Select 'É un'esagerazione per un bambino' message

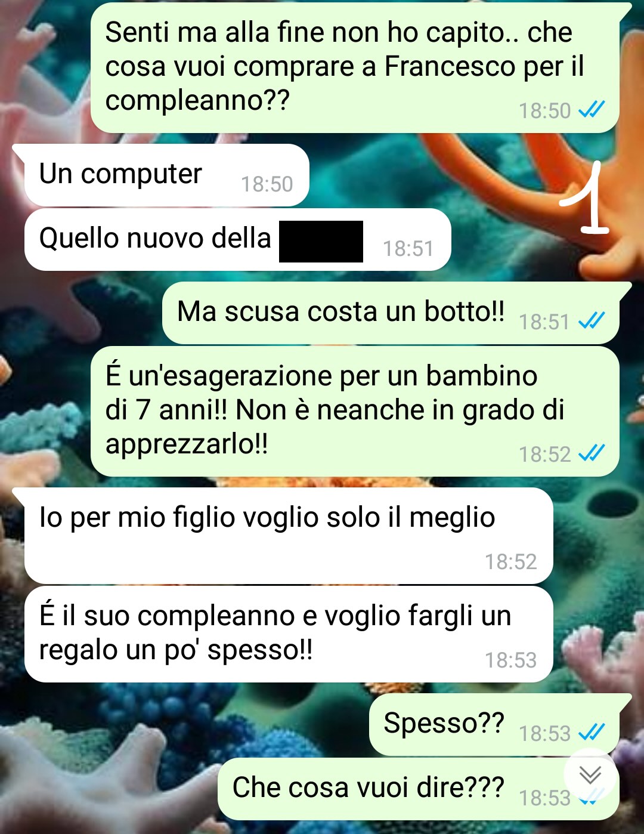click(x=355, y=411)
